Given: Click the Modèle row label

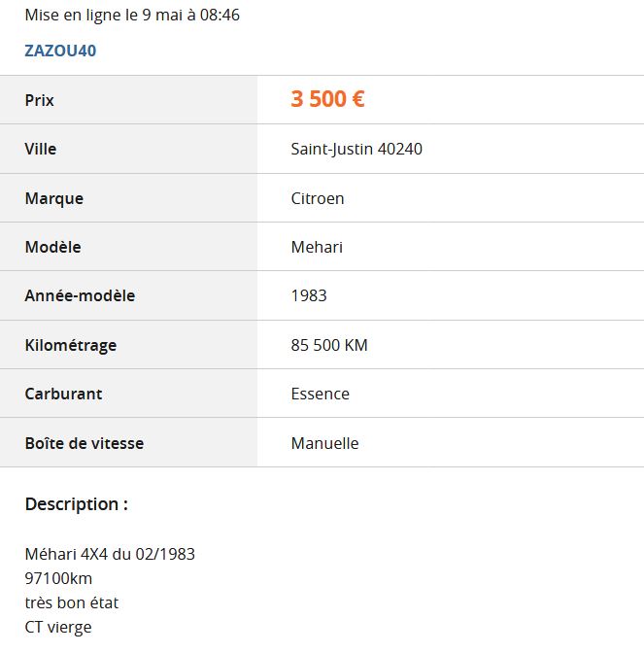Looking at the screenshot, I should pyautogui.click(x=52, y=247).
